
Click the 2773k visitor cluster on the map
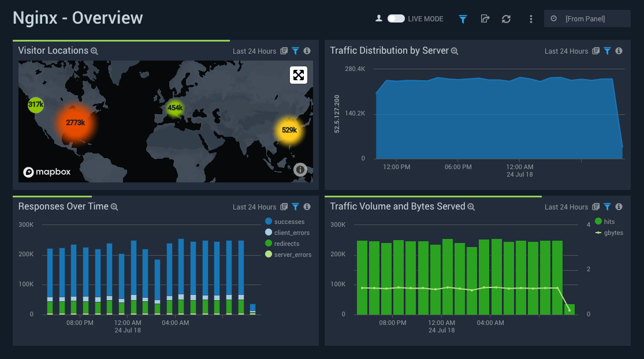pos(77,123)
